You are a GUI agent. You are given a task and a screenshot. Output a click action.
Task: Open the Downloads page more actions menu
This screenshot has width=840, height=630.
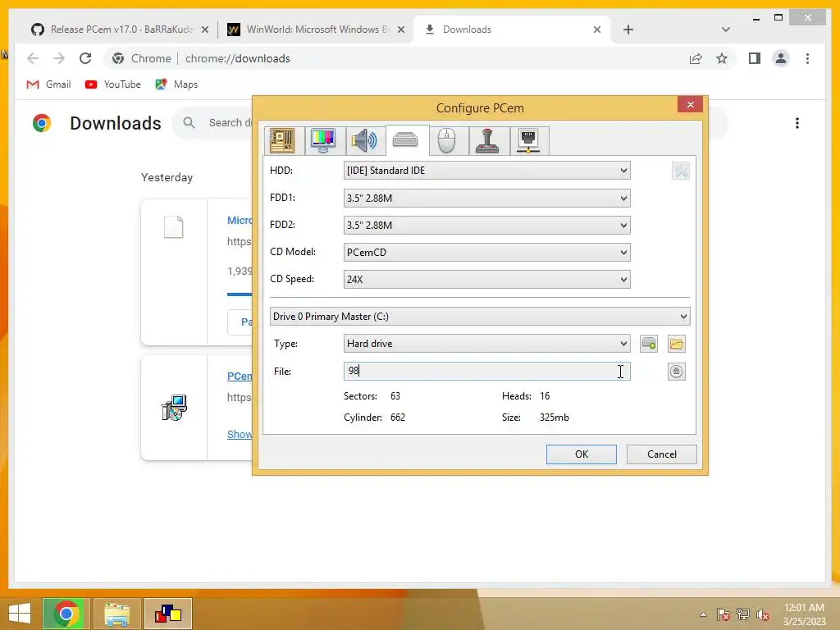coord(797,123)
